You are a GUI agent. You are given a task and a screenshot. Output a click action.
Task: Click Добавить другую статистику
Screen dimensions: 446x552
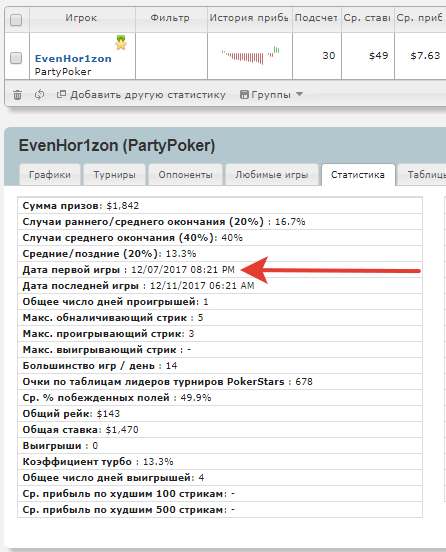tap(148, 95)
